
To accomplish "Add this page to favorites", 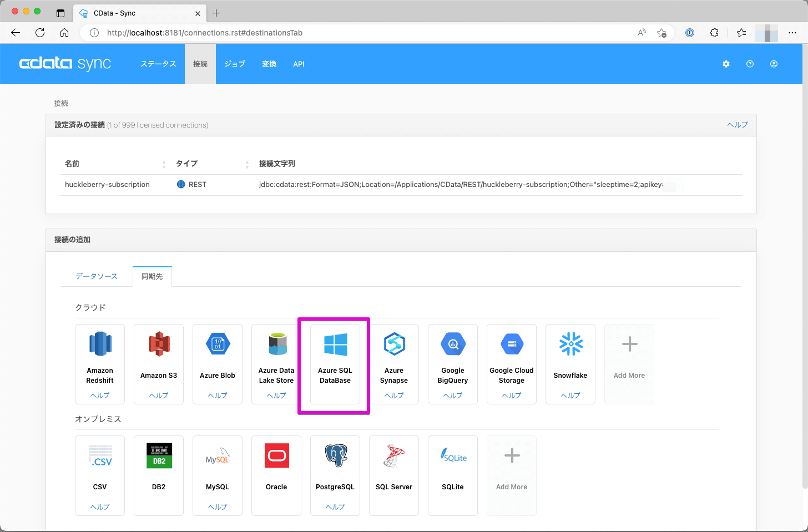I will pos(661,33).
